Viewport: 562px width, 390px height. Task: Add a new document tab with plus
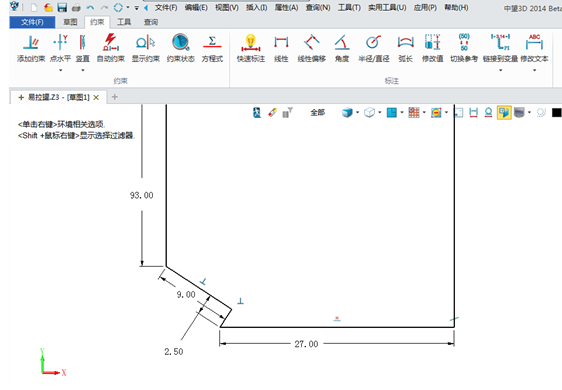(x=115, y=97)
